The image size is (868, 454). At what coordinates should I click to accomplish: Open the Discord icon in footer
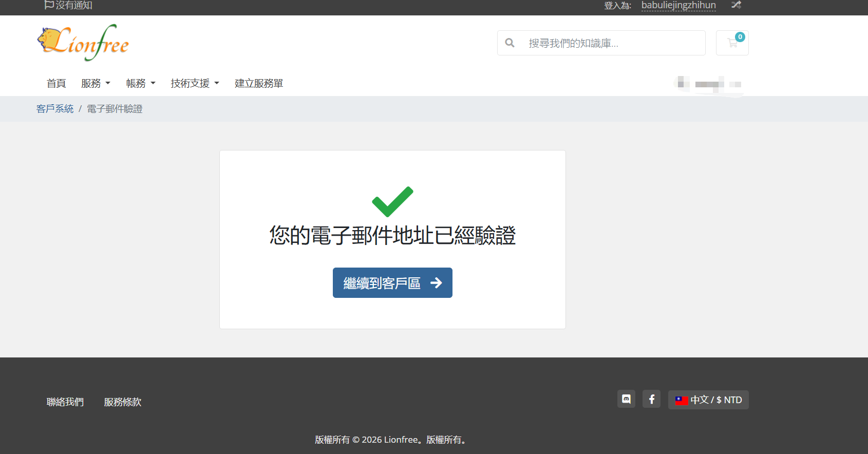click(x=626, y=399)
